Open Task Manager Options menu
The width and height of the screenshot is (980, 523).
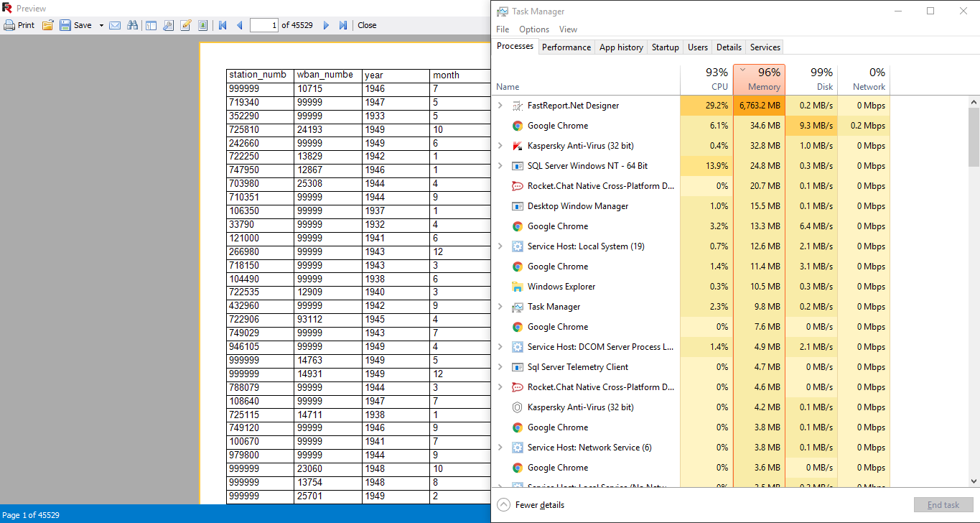pyautogui.click(x=534, y=29)
